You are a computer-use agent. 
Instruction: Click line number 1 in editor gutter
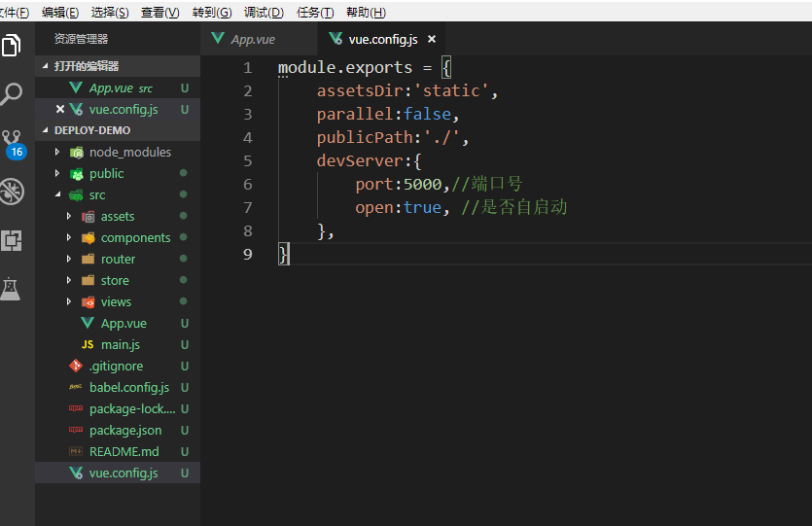[248, 68]
